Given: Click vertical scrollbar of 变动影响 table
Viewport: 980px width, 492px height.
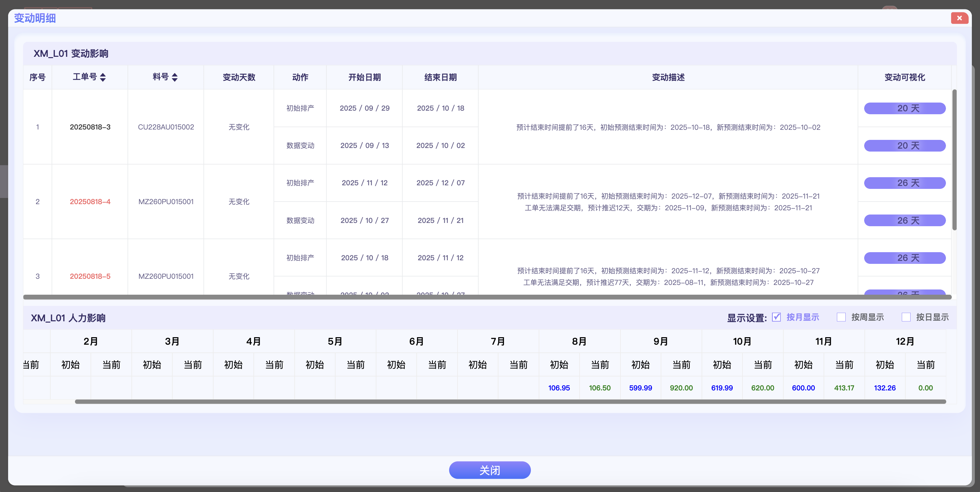Looking at the screenshot, I should coord(954,160).
